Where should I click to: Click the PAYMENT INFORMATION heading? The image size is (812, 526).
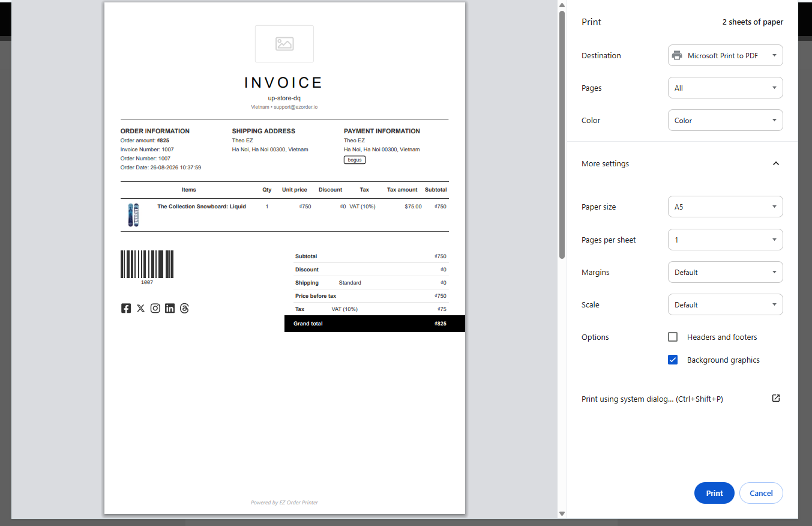(x=382, y=131)
